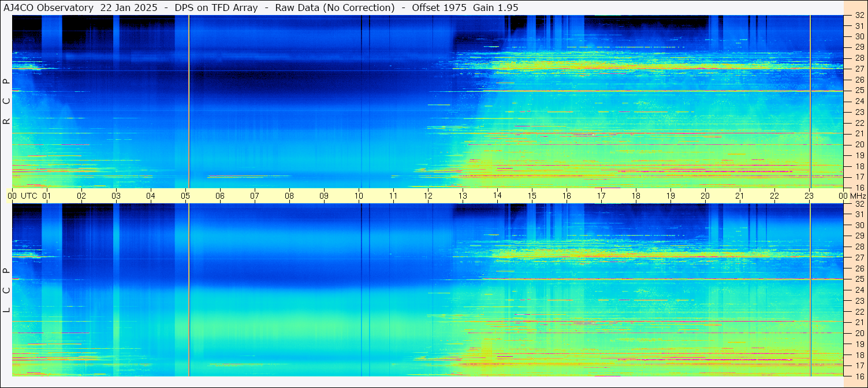This screenshot has width=868, height=388.
Task: Click the 32 MHz label in LCP panel
Action: tap(859, 204)
